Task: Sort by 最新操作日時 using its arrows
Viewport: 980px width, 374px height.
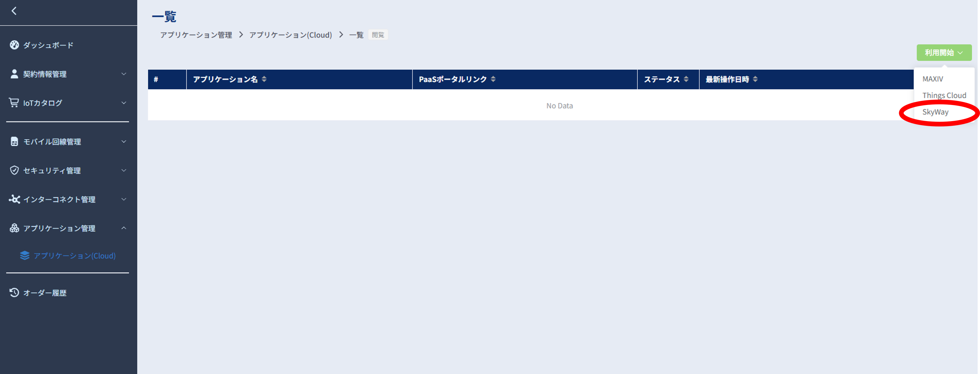Action: [x=755, y=79]
